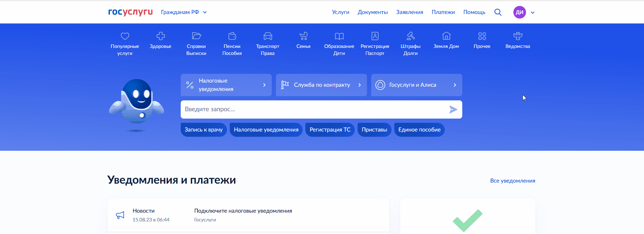Image resolution: width=644 pixels, height=234 pixels.
Task: Open the Все уведомления link
Action: coord(512,181)
